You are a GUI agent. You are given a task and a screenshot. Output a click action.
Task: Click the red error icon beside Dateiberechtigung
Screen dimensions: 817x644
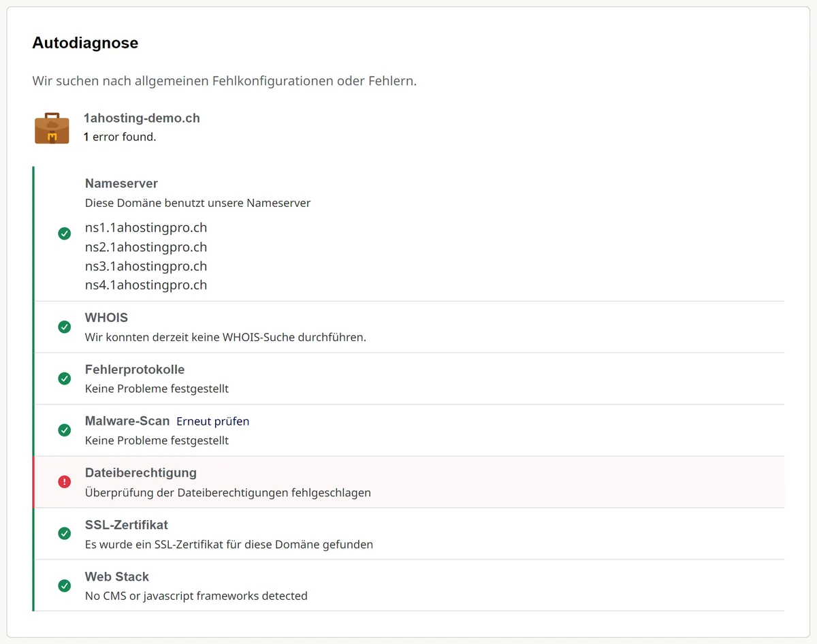[x=65, y=482]
